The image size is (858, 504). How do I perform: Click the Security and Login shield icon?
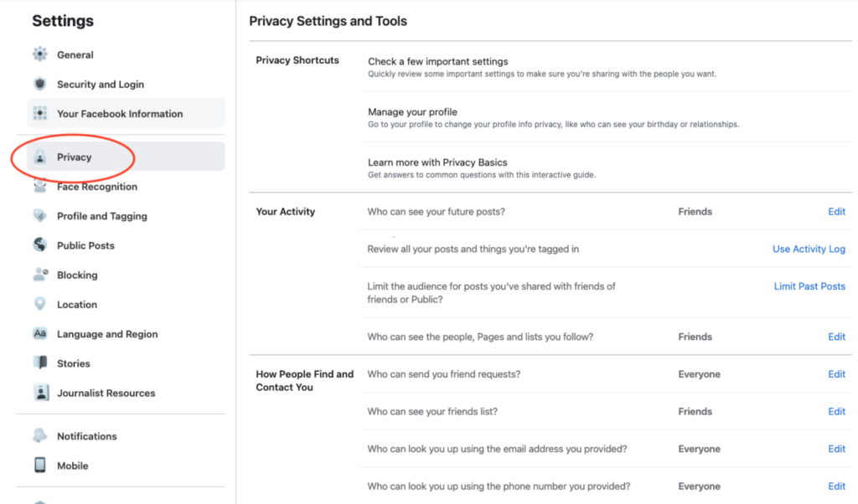click(x=40, y=84)
